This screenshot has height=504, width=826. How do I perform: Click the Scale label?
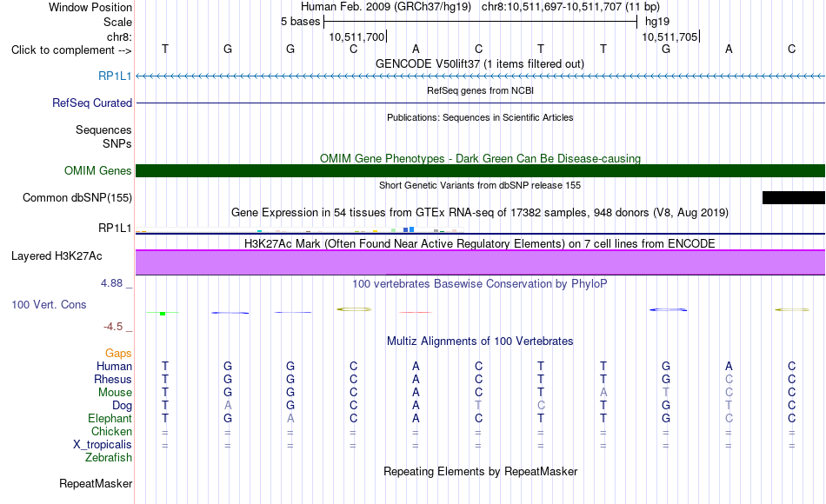pos(117,22)
